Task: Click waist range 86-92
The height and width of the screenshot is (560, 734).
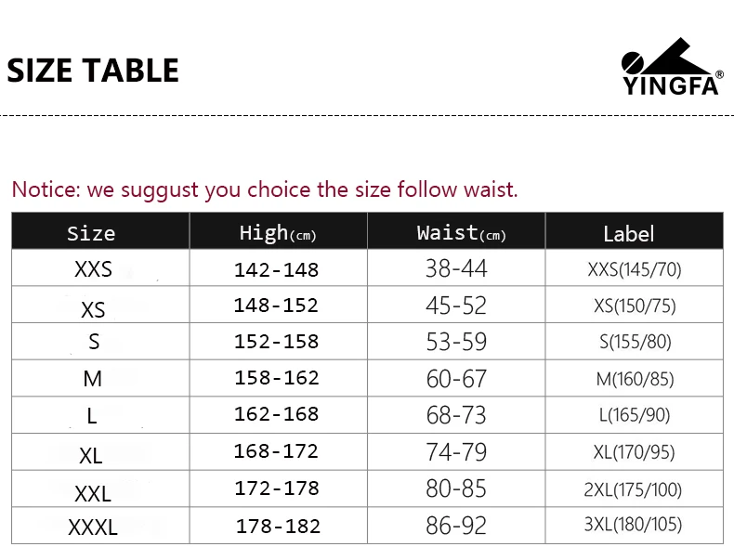Action: click(x=456, y=526)
